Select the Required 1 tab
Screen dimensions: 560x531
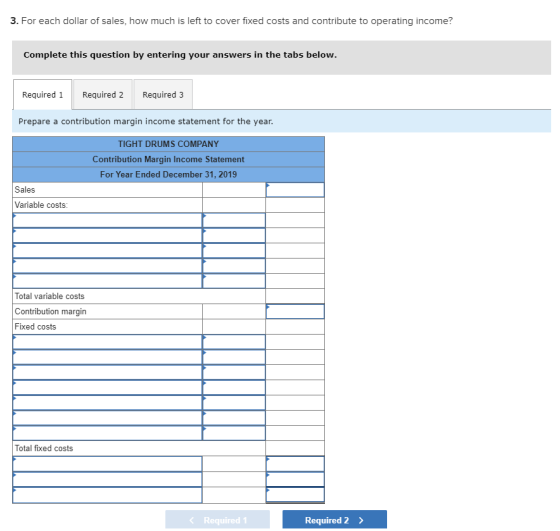click(x=42, y=95)
